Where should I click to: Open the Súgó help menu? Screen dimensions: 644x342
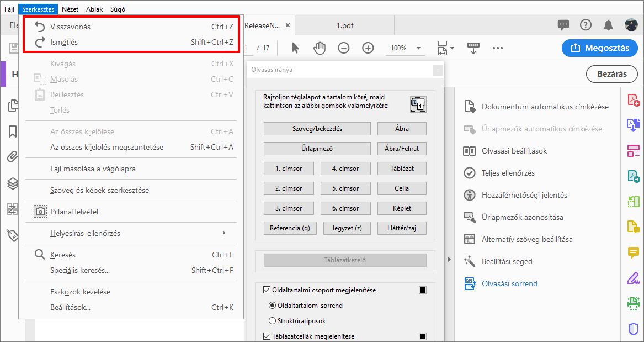pyautogui.click(x=118, y=9)
